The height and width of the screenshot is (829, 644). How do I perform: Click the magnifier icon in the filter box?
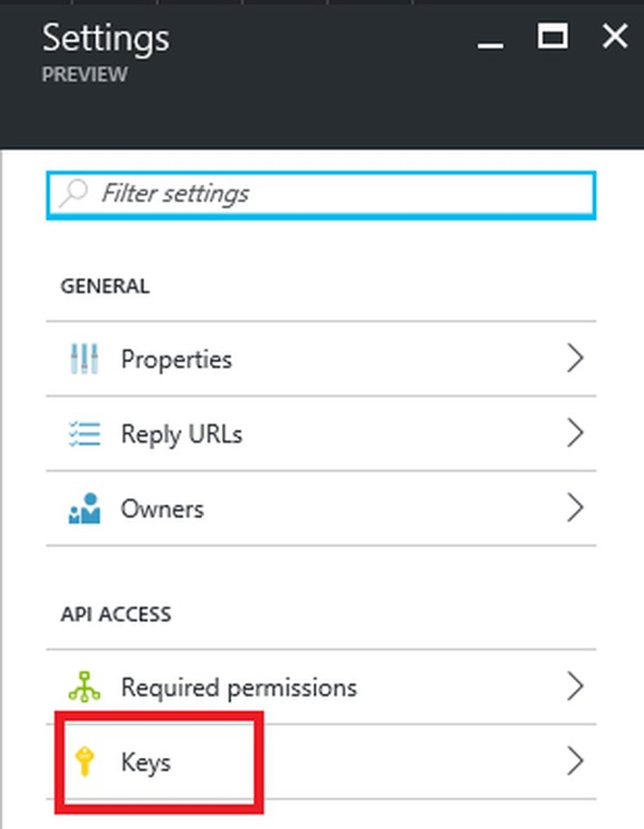(x=73, y=193)
